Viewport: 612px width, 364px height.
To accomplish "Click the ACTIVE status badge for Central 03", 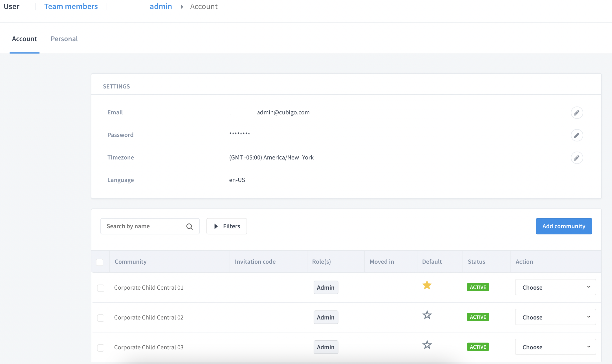I will point(478,347).
